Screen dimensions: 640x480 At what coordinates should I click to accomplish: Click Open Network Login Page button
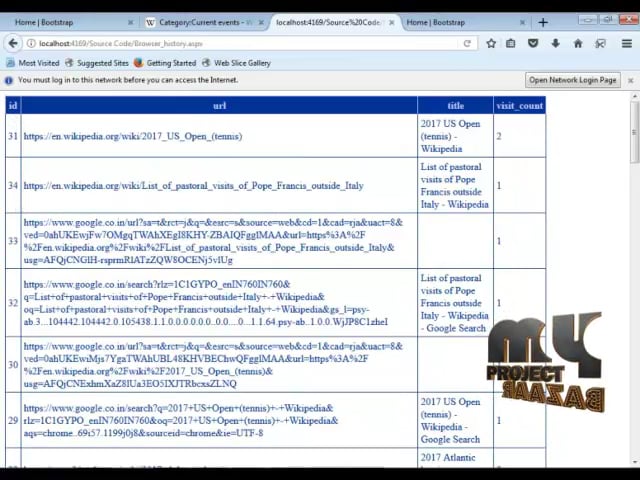[573, 80]
